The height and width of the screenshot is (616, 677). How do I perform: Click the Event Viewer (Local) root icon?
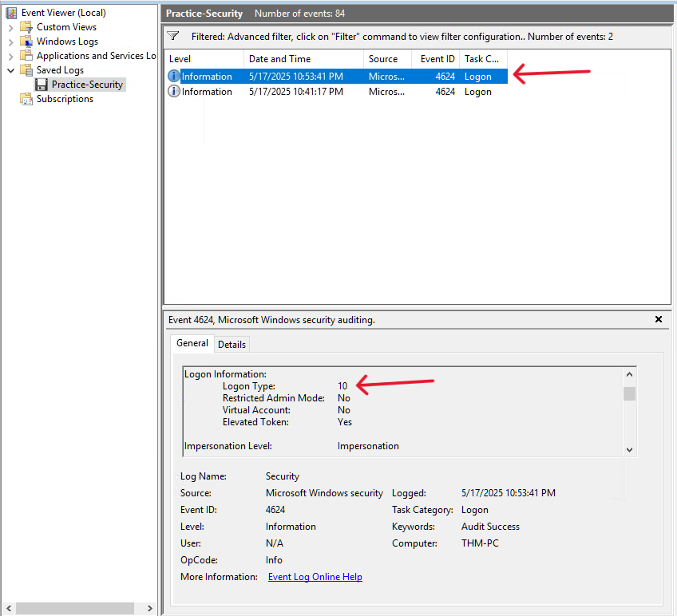click(x=11, y=13)
